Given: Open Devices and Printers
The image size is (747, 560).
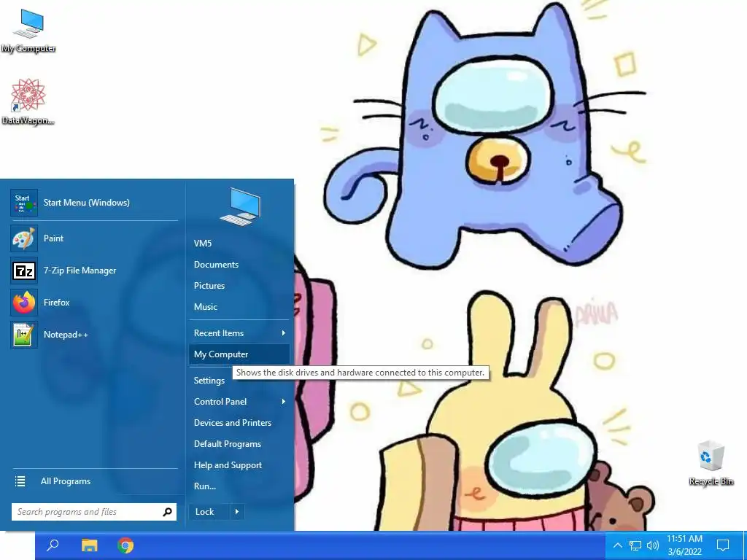Looking at the screenshot, I should point(239,423).
